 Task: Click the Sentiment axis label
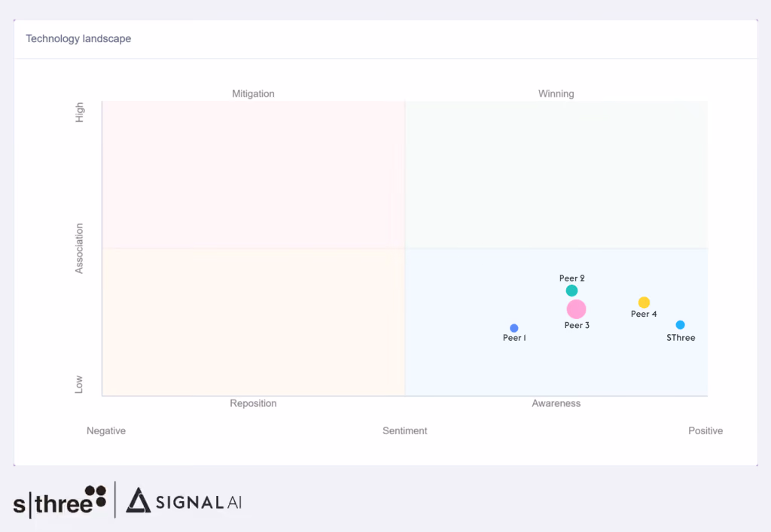click(404, 431)
